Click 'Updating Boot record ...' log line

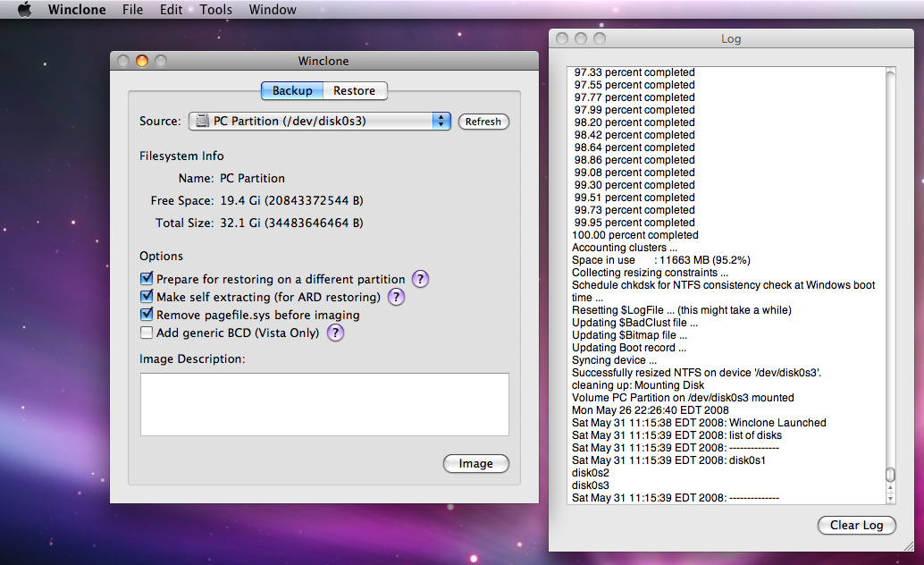click(x=629, y=348)
